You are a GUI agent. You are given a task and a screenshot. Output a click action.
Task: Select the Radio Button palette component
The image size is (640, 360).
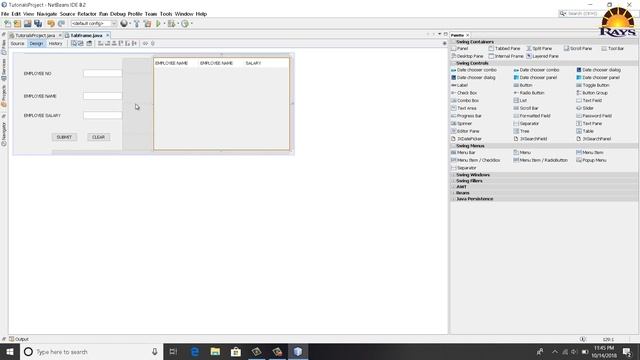529,93
